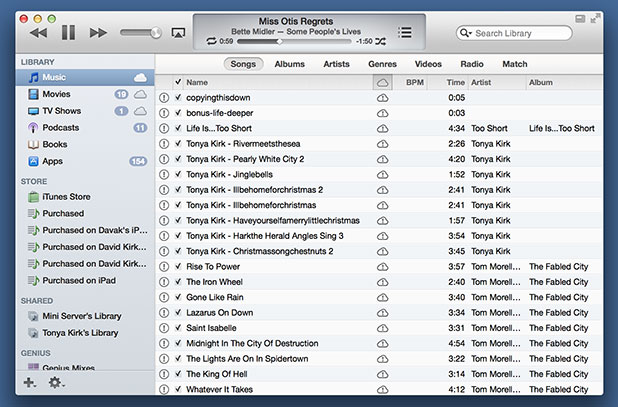Click the Search Library field
This screenshot has width=618, height=407.
[514, 33]
